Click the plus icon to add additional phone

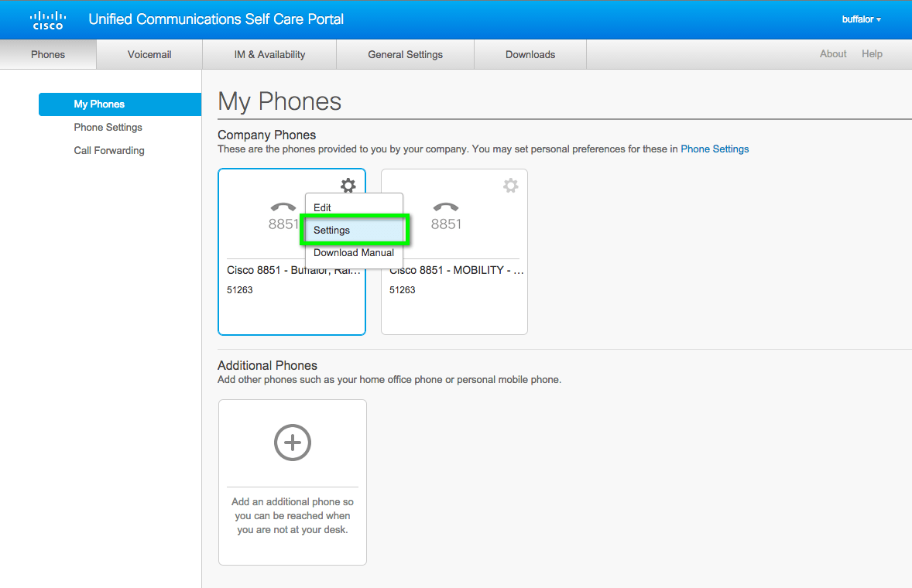[293, 443]
